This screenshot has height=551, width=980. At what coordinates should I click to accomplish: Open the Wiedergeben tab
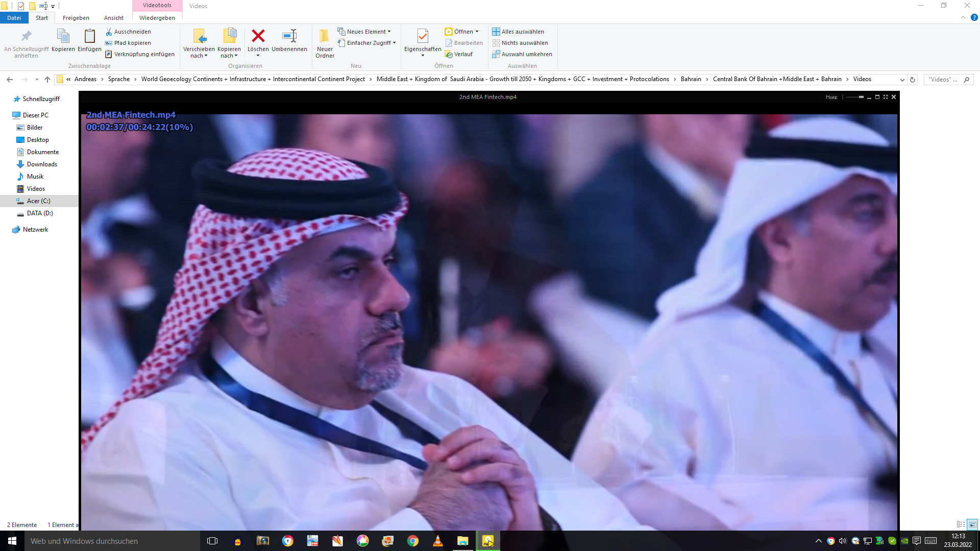coord(157,18)
